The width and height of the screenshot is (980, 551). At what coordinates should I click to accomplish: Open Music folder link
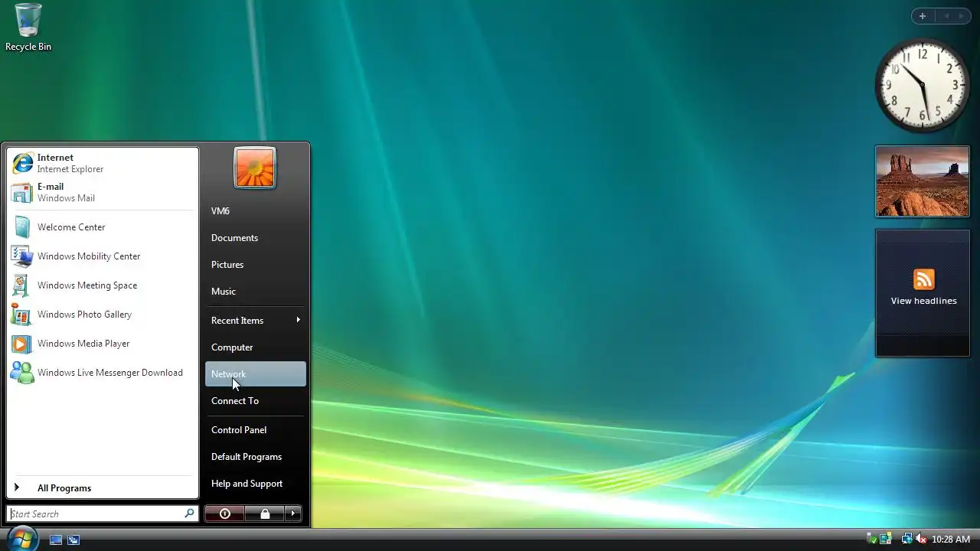click(256, 291)
